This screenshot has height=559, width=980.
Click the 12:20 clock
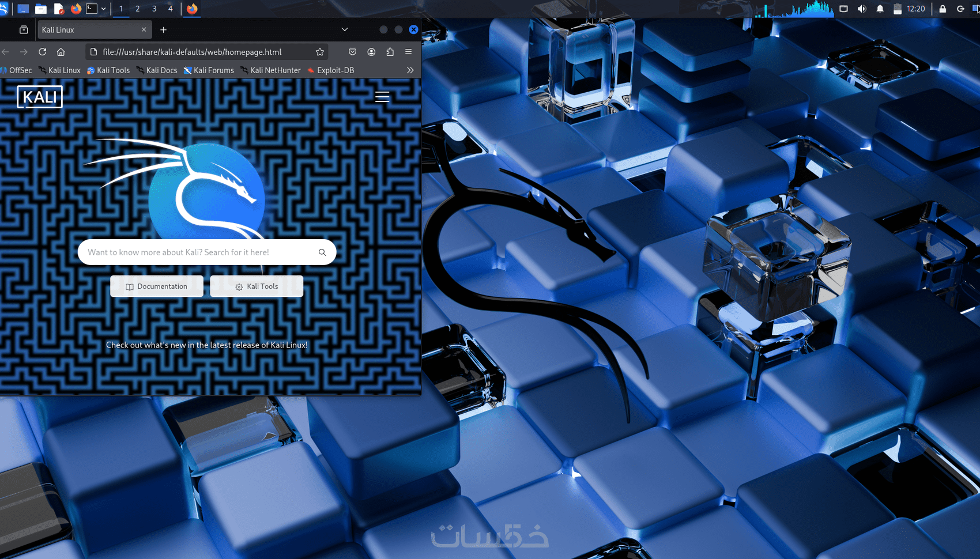(x=915, y=9)
